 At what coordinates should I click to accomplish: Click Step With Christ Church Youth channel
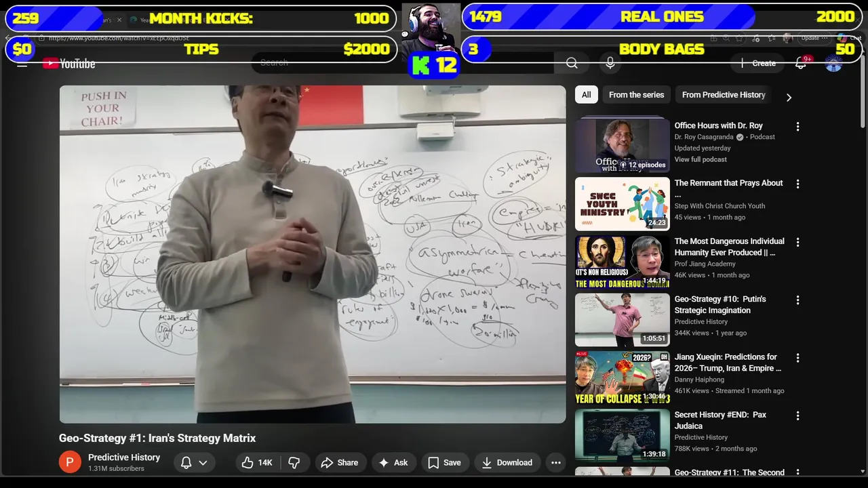tap(719, 206)
